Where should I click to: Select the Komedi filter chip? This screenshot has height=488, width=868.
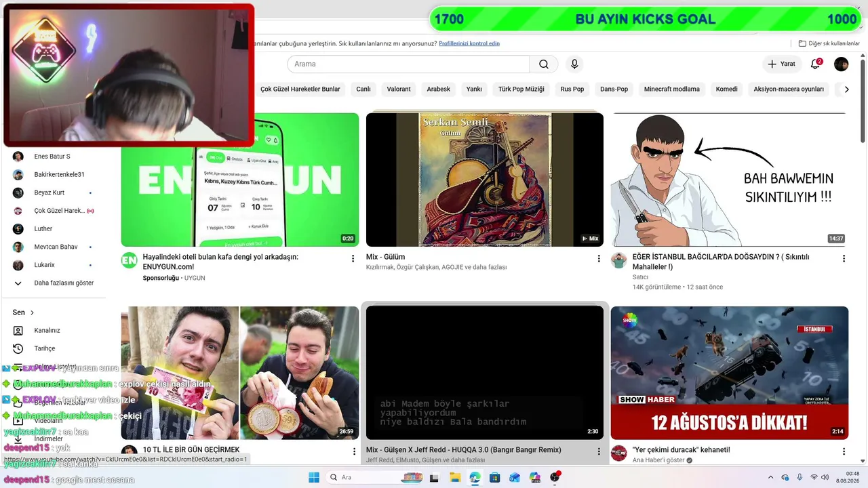click(x=727, y=89)
